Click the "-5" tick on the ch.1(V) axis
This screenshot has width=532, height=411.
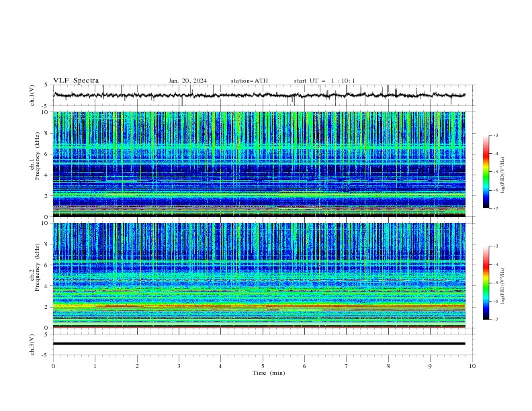click(x=45, y=106)
